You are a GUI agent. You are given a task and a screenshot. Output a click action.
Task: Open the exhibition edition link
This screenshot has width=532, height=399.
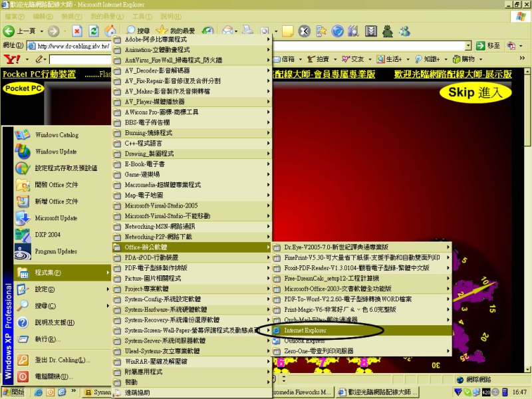453,74
